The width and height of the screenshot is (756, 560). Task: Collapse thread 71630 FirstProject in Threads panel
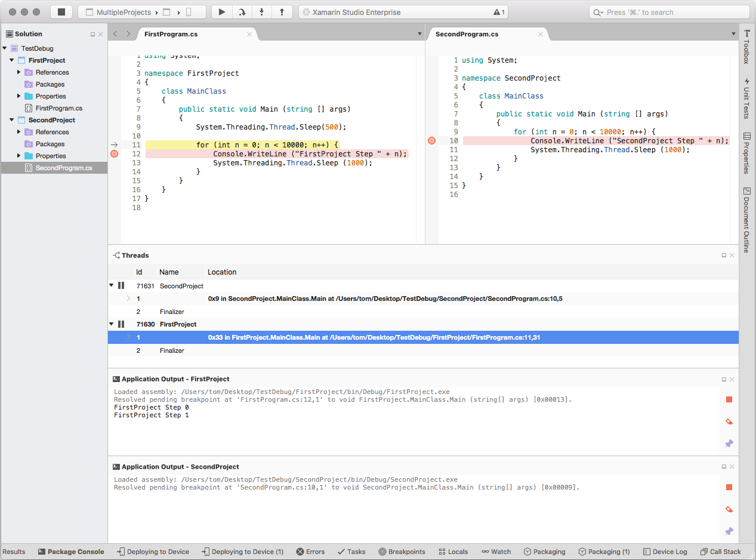click(111, 324)
